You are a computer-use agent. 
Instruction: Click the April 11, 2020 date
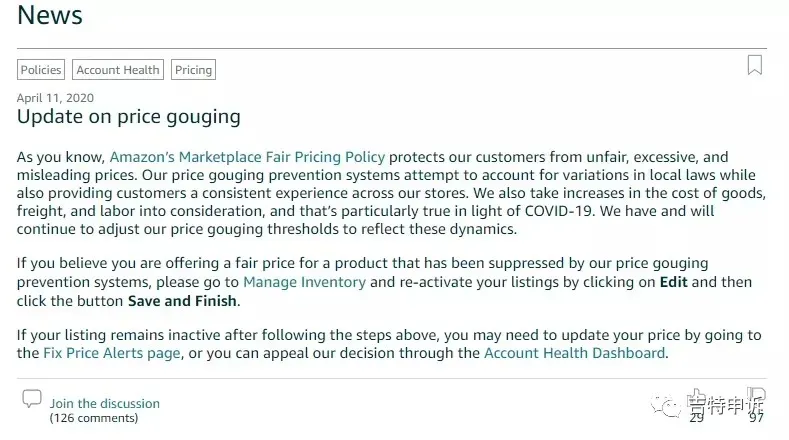(x=55, y=98)
